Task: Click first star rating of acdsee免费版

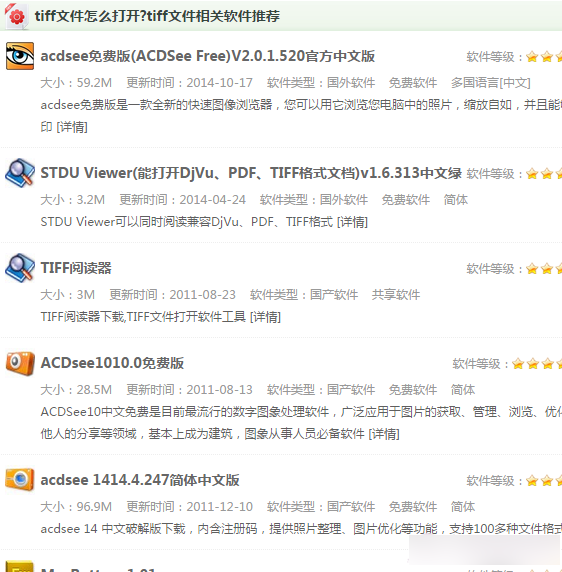Action: 532,57
